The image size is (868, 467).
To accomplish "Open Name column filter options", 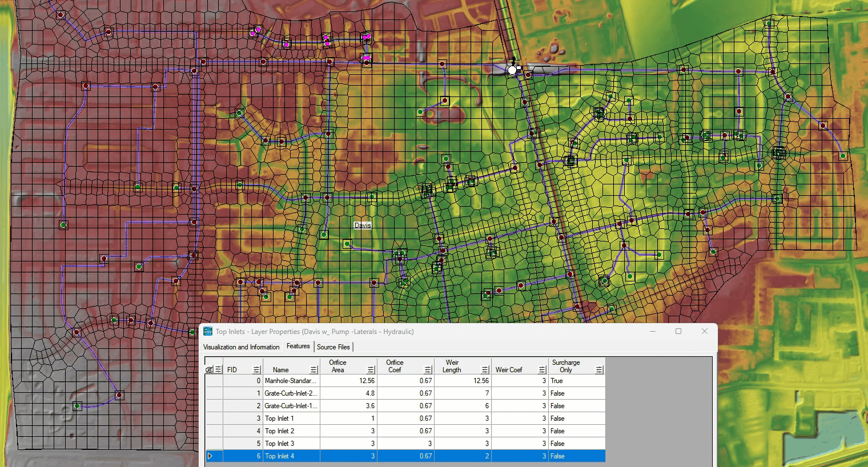I will tap(314, 370).
